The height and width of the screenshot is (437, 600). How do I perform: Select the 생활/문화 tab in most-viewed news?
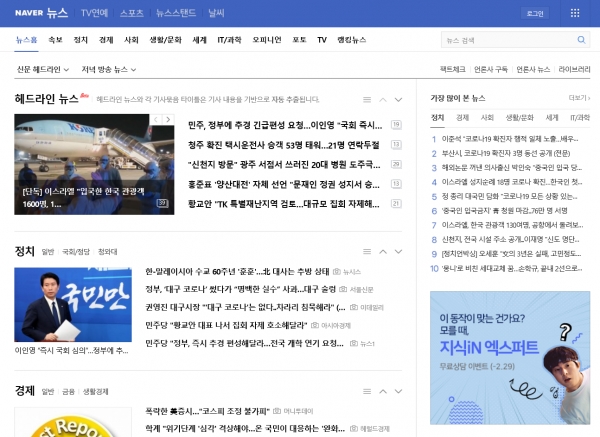pos(519,117)
